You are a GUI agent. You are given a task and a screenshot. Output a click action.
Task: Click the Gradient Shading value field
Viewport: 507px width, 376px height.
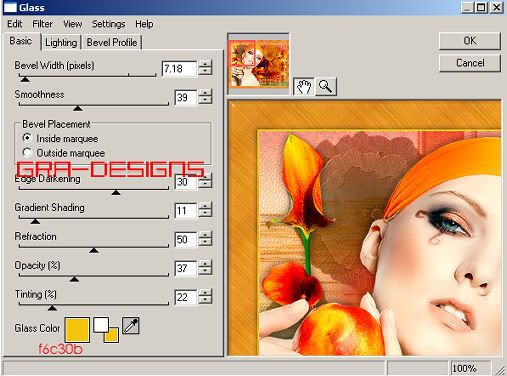(185, 211)
